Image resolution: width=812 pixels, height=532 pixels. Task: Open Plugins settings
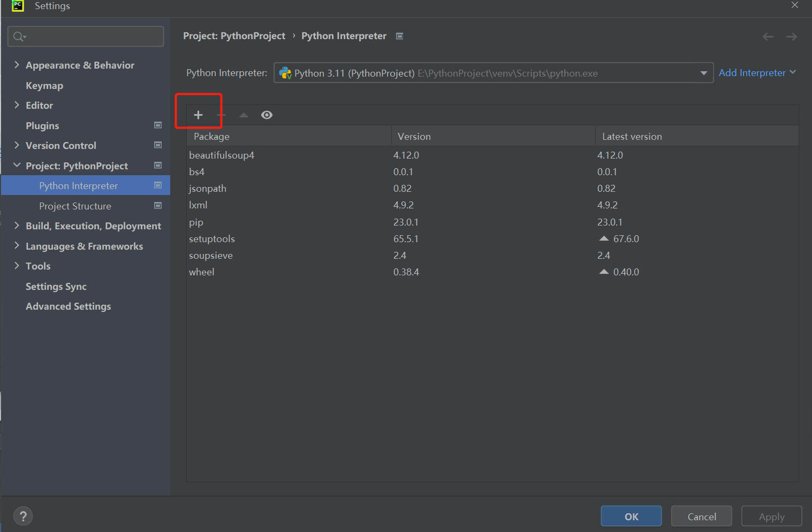click(x=42, y=126)
